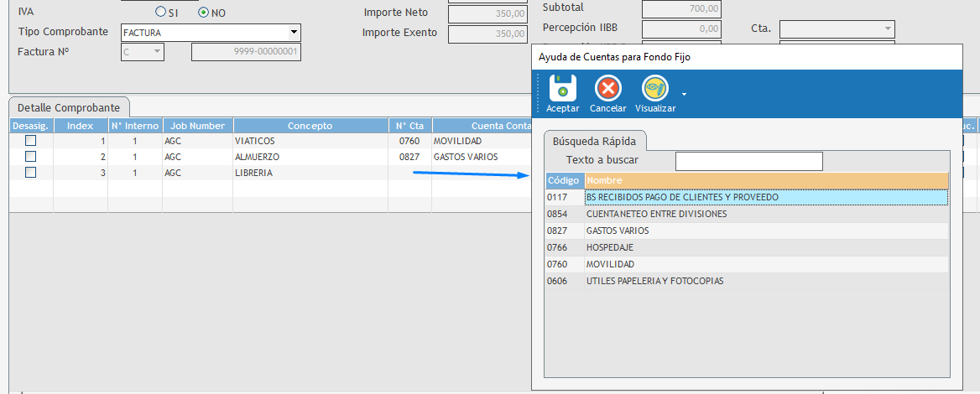This screenshot has height=394, width=980.
Task: Select the IVA 'SI' radio button
Action: pyautogui.click(x=161, y=13)
